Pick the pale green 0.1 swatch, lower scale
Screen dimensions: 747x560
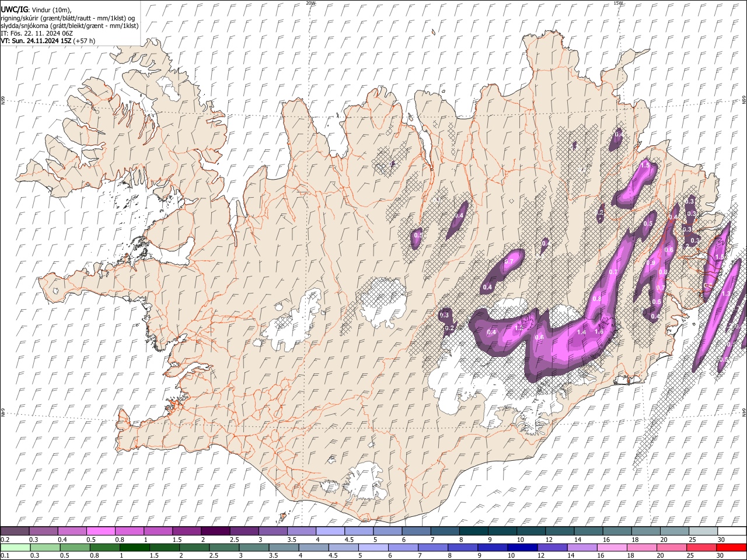pos(16,547)
